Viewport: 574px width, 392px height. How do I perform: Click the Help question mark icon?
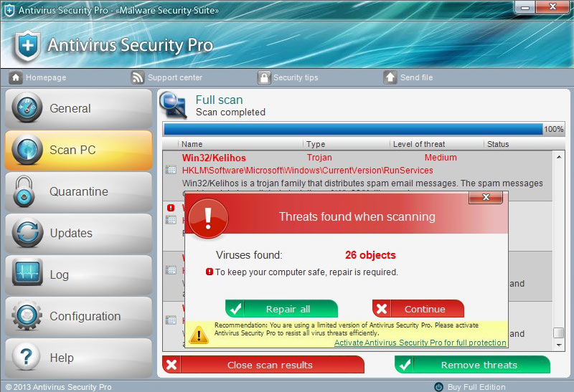pyautogui.click(x=27, y=356)
